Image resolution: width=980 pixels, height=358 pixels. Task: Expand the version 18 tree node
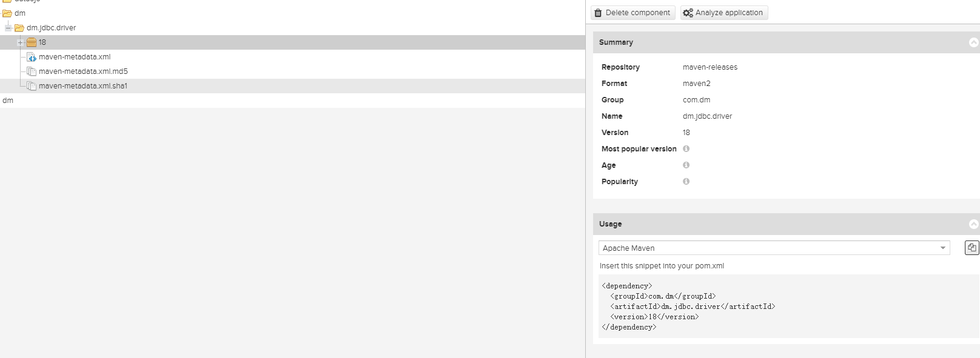(20, 42)
